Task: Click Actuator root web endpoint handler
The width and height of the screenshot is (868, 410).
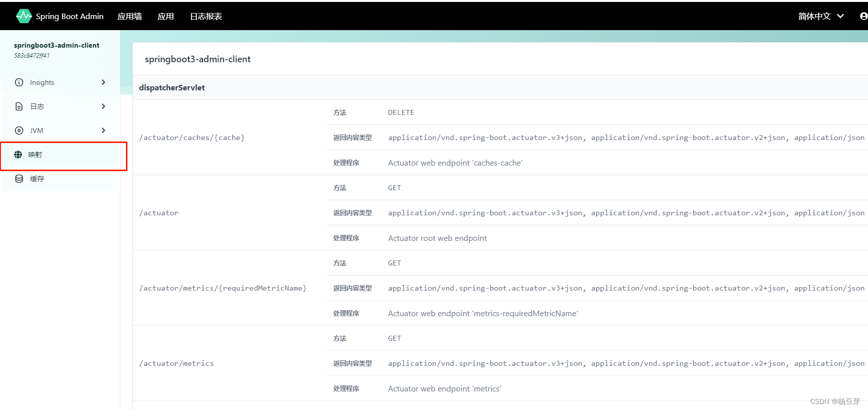Action: (x=437, y=238)
